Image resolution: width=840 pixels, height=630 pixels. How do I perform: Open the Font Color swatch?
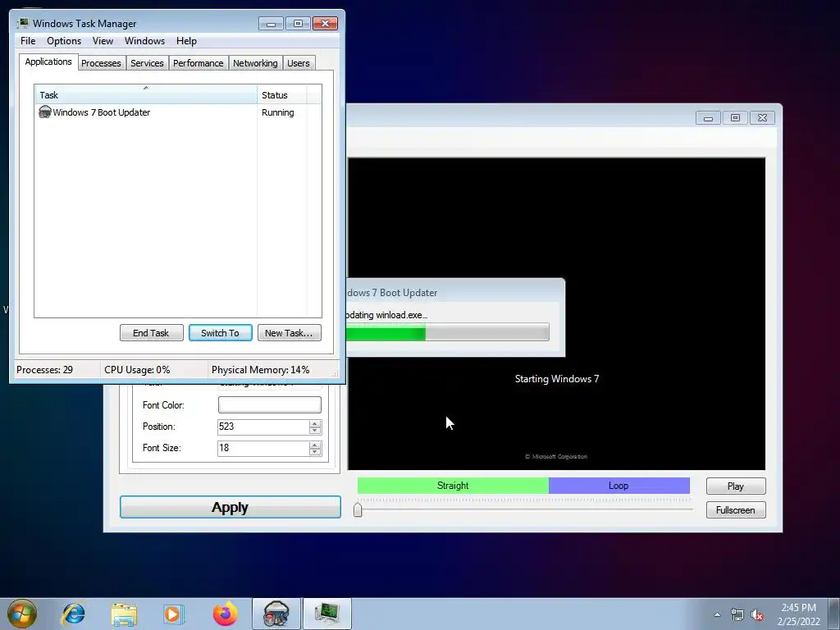tap(269, 404)
